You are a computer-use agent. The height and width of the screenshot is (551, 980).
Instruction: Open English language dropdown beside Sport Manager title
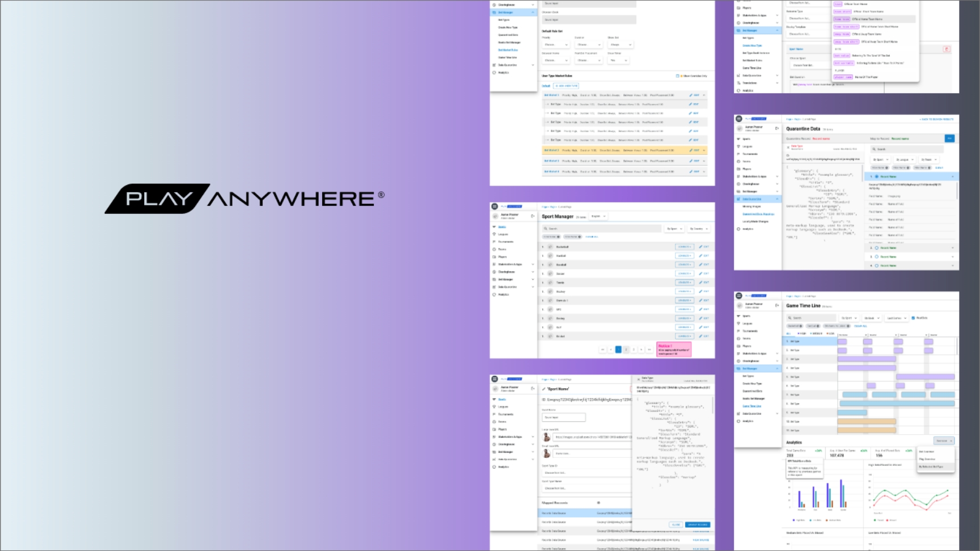[x=598, y=216]
